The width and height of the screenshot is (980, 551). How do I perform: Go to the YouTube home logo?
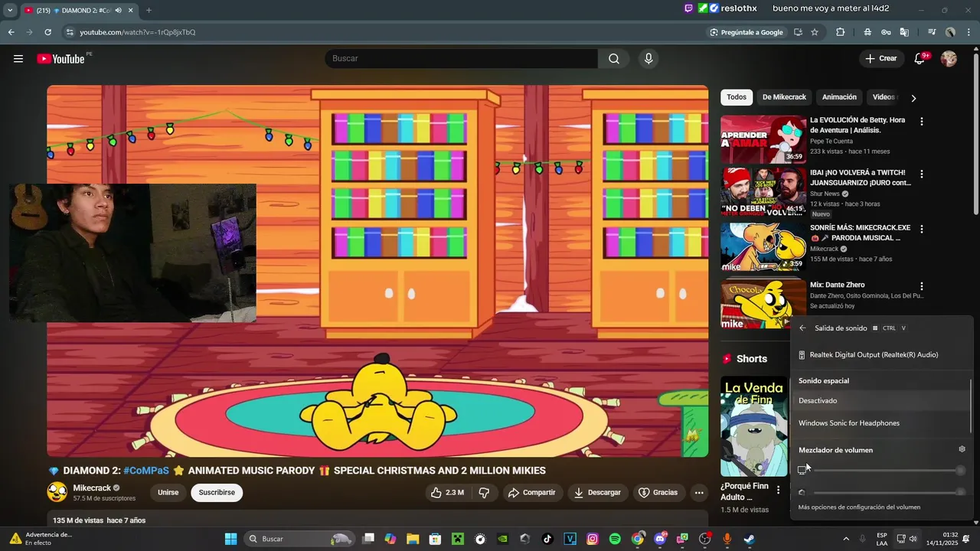60,59
